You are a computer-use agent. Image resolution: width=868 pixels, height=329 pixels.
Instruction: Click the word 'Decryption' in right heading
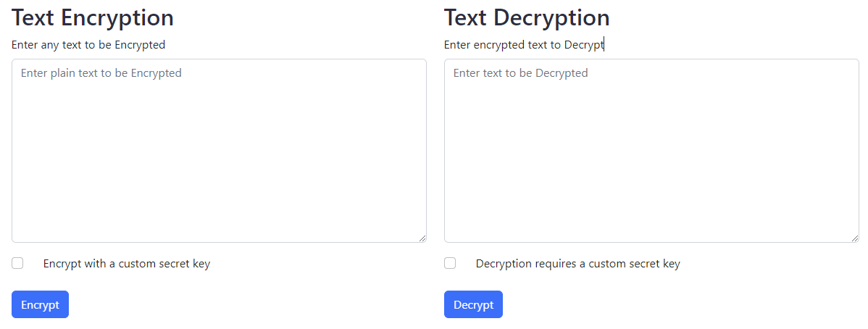551,17
